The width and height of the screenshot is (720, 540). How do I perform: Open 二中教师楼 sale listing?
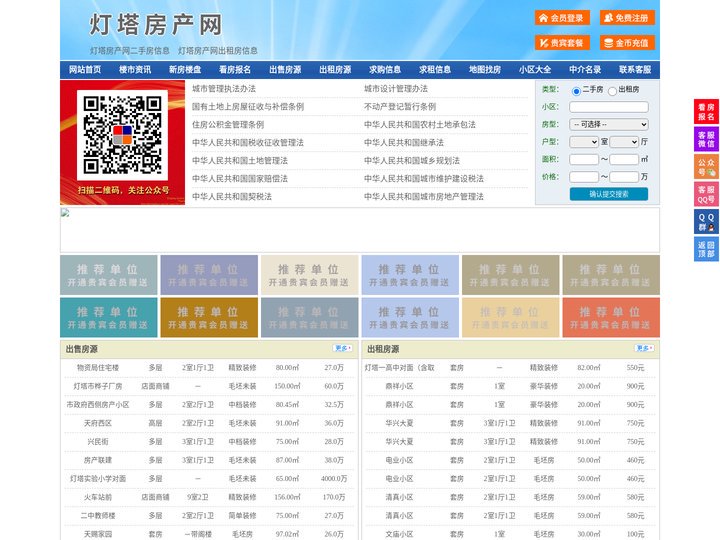pyautogui.click(x=98, y=516)
